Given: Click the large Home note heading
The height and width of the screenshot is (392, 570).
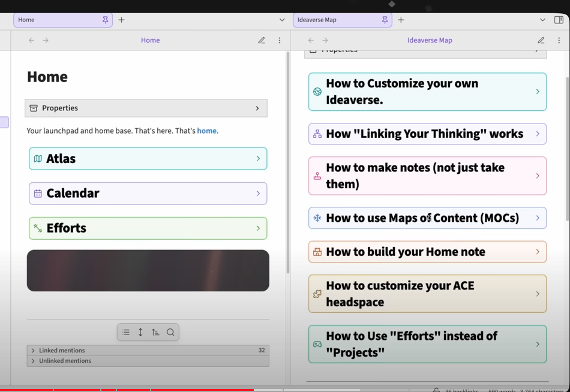Looking at the screenshot, I should (47, 77).
